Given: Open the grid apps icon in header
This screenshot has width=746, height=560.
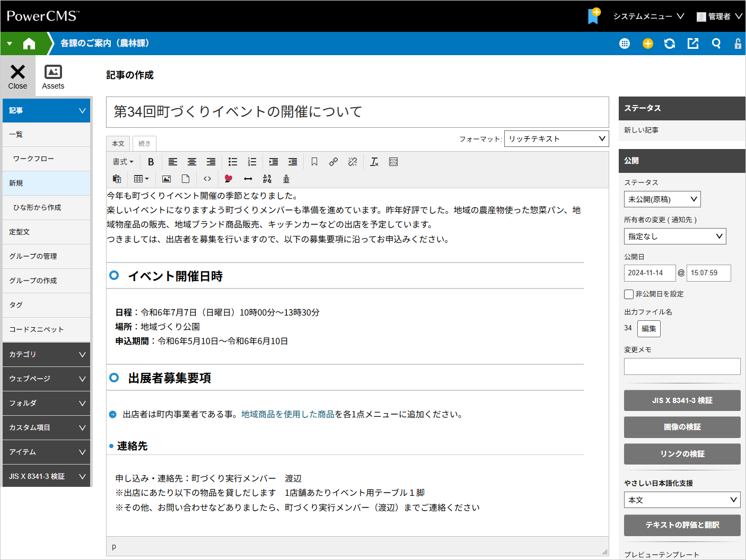Looking at the screenshot, I should pos(625,43).
